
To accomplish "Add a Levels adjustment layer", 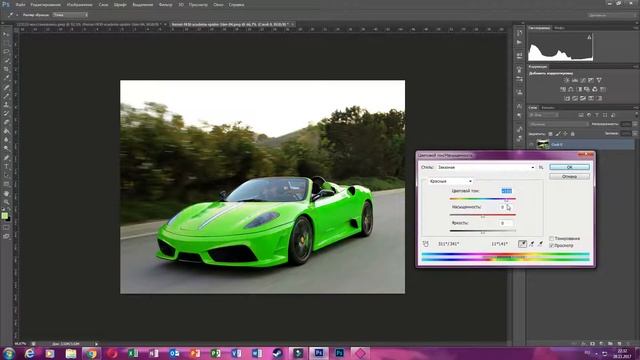I will click(x=575, y=80).
